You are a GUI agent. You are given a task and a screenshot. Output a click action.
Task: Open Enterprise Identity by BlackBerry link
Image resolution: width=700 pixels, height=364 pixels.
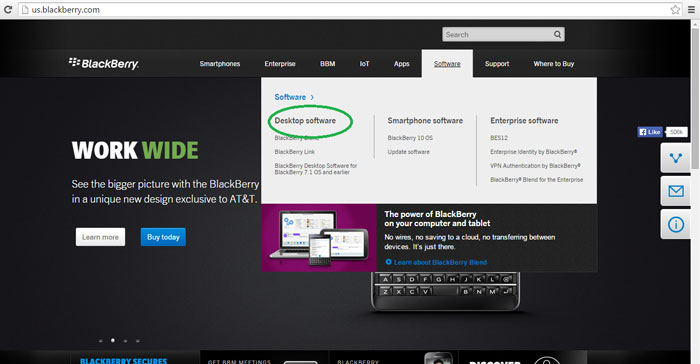point(533,152)
